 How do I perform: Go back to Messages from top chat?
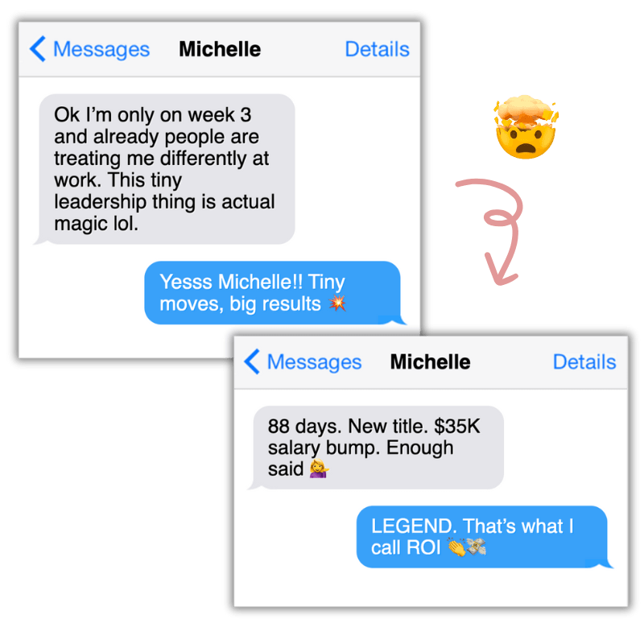coord(101,50)
